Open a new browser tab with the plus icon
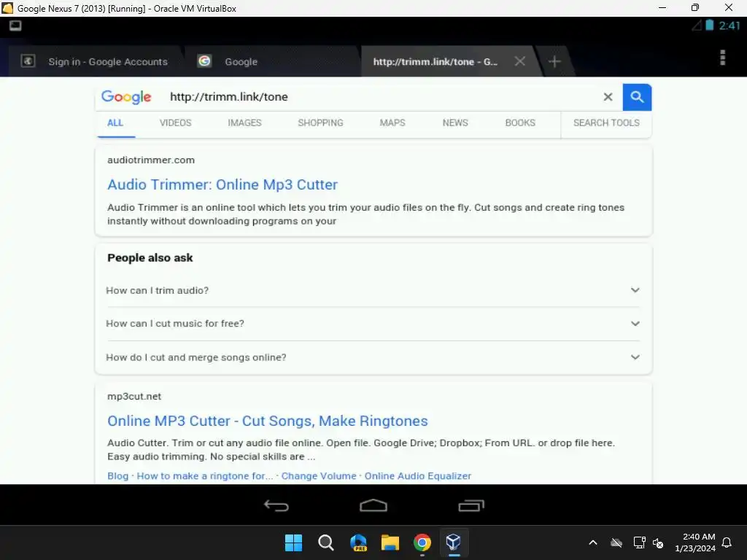The width and height of the screenshot is (747, 560). tap(554, 61)
